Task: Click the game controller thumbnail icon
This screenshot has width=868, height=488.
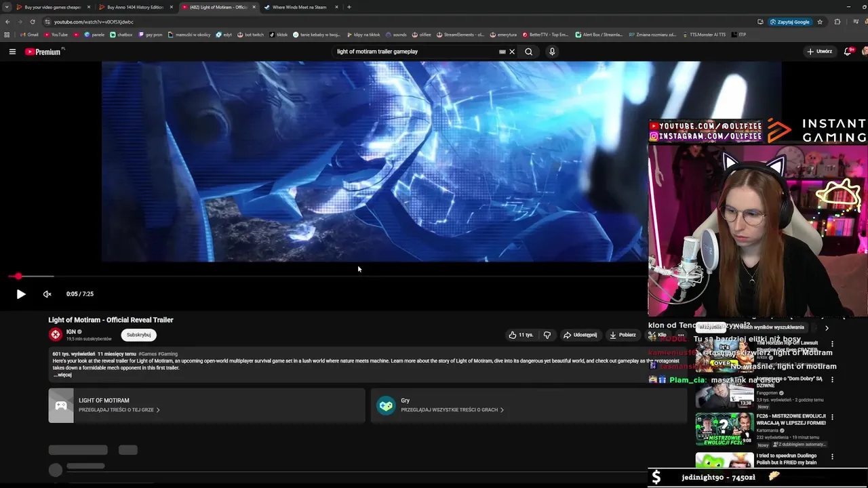Action: 61,405
